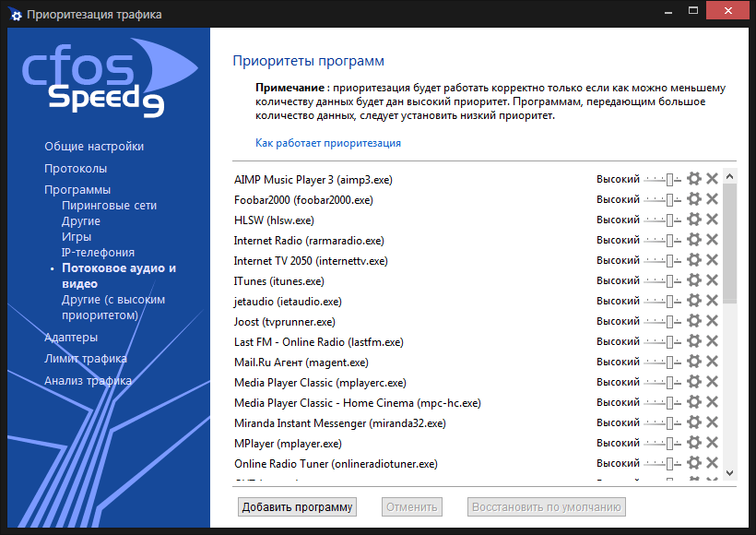Open gear settings for AIMP Music Player 3

click(x=694, y=179)
